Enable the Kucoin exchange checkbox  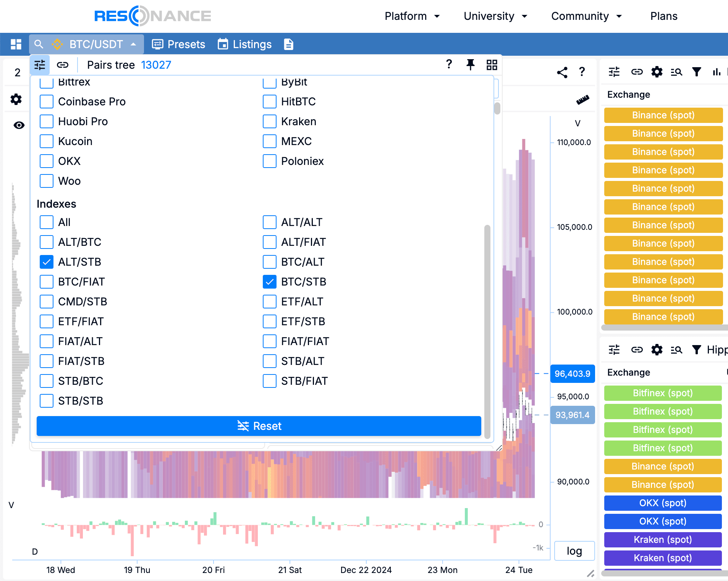[x=47, y=141]
